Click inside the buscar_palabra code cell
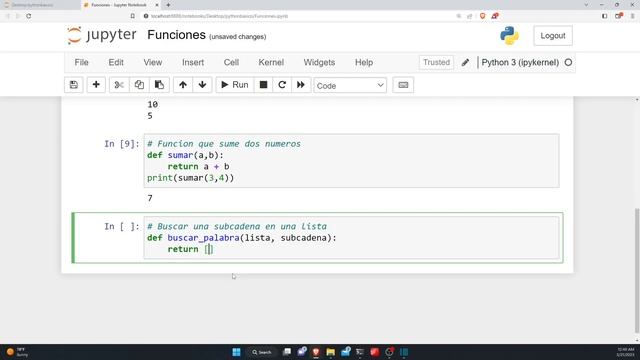 (x=351, y=238)
